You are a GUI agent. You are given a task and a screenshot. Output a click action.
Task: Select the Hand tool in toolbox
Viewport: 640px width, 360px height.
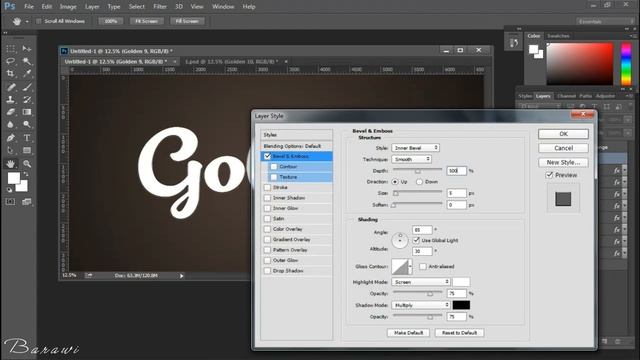[x=11, y=164]
